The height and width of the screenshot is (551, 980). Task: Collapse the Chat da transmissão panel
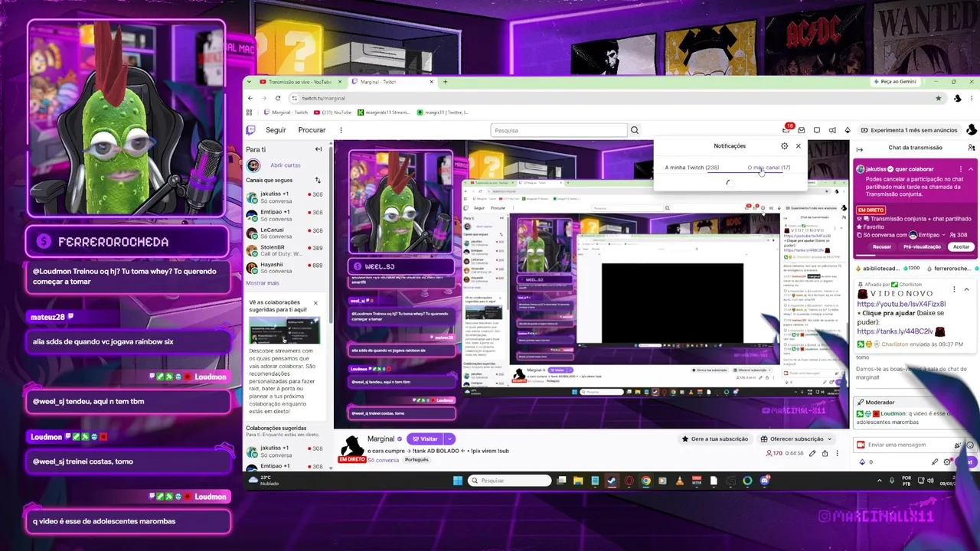point(859,148)
